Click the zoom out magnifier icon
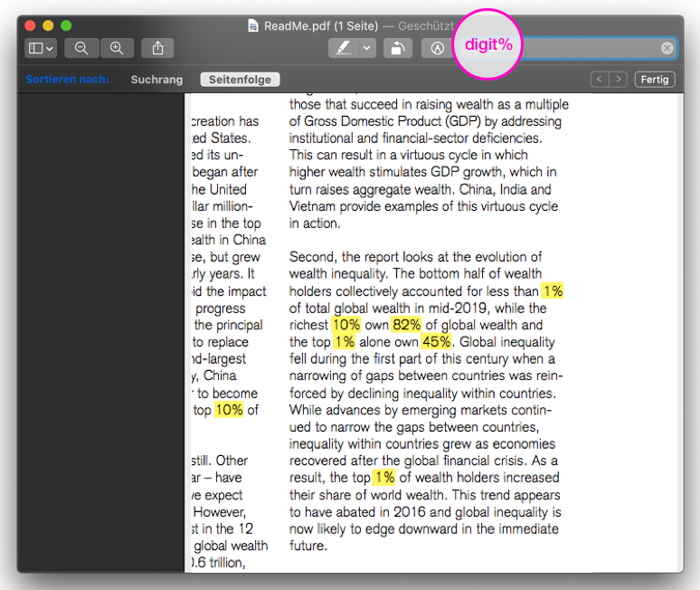This screenshot has height=590, width=700. (81, 48)
